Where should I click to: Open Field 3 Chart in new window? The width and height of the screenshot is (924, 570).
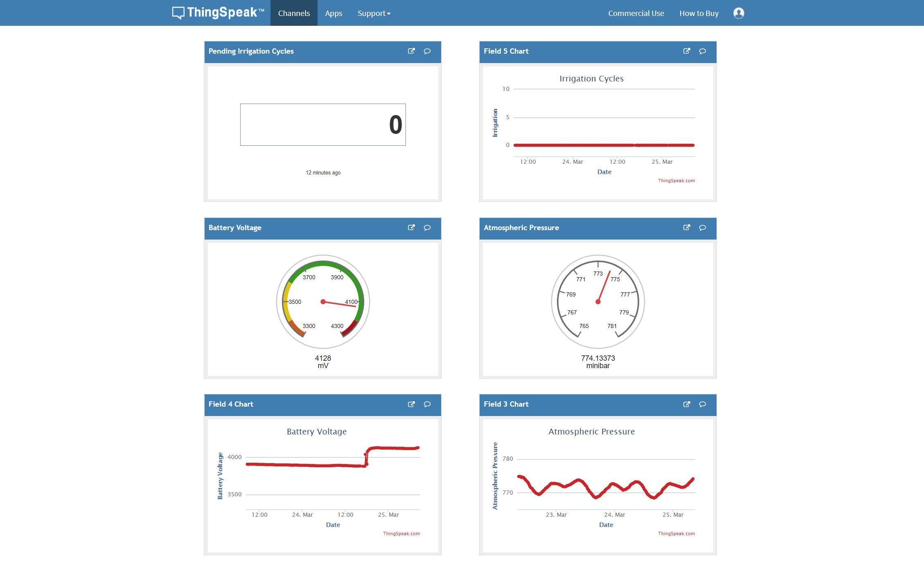point(687,404)
